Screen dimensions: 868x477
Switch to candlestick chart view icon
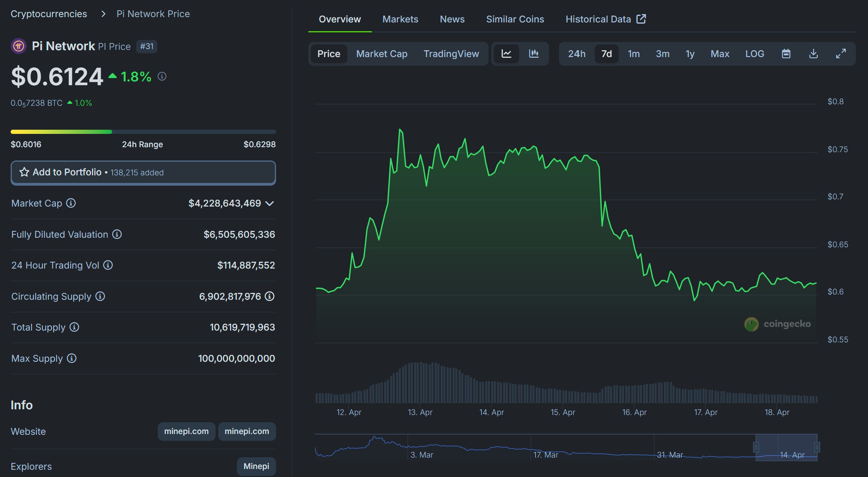click(x=534, y=54)
